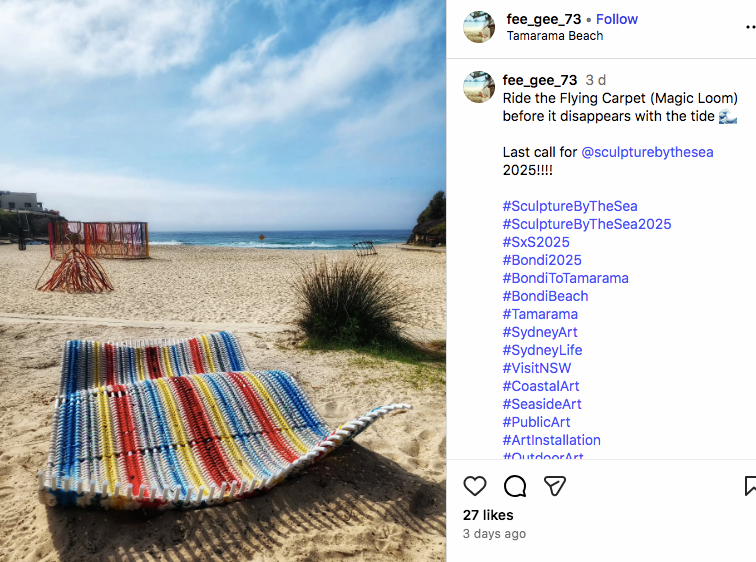
Task: Open more options three-dot menu
Action: pos(751,27)
